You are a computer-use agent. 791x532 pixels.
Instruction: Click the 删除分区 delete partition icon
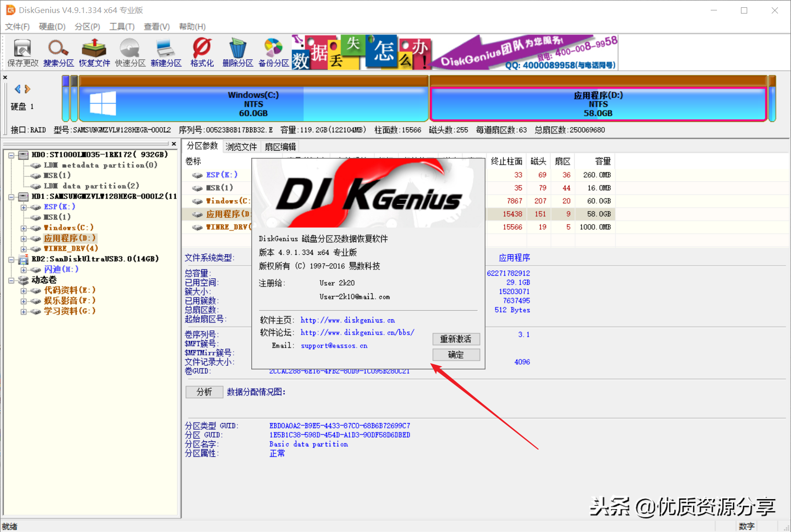pos(237,52)
